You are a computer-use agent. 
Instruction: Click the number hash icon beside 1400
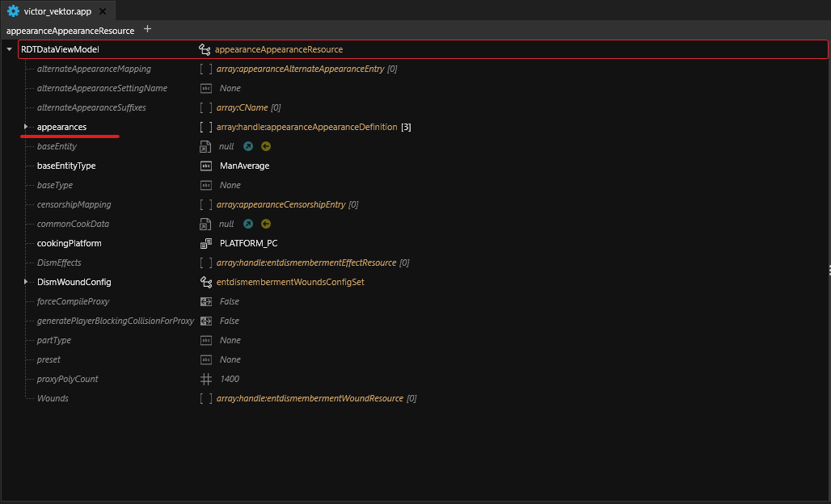coord(206,379)
